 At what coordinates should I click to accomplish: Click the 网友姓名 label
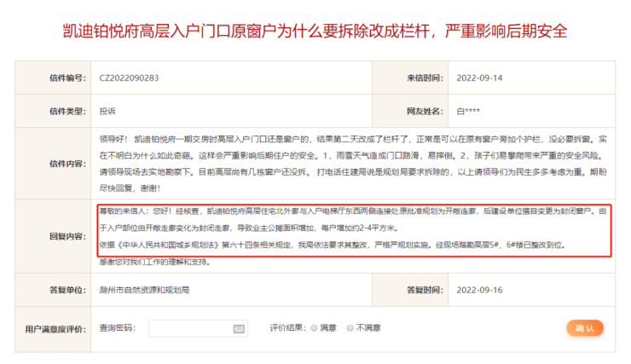(425, 112)
